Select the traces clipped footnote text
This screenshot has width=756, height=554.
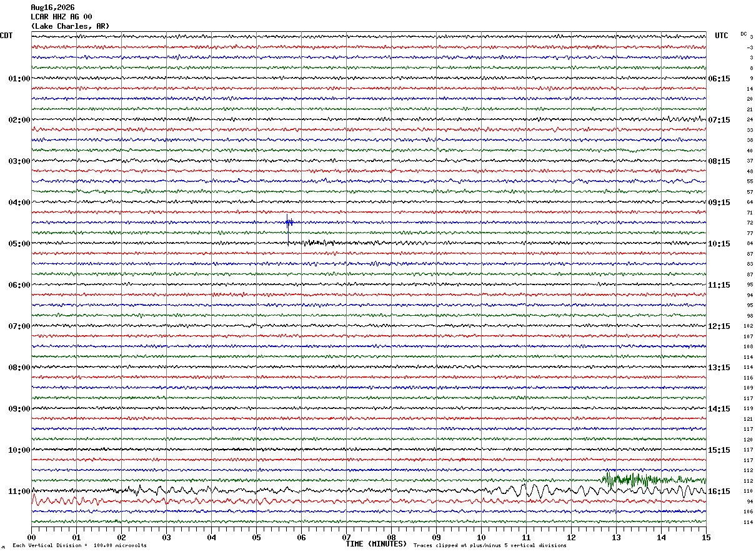pos(490,545)
